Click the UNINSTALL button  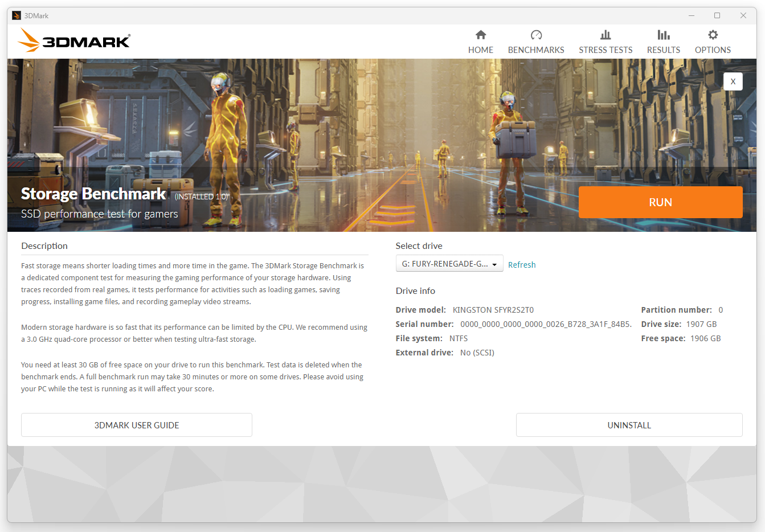(x=629, y=425)
